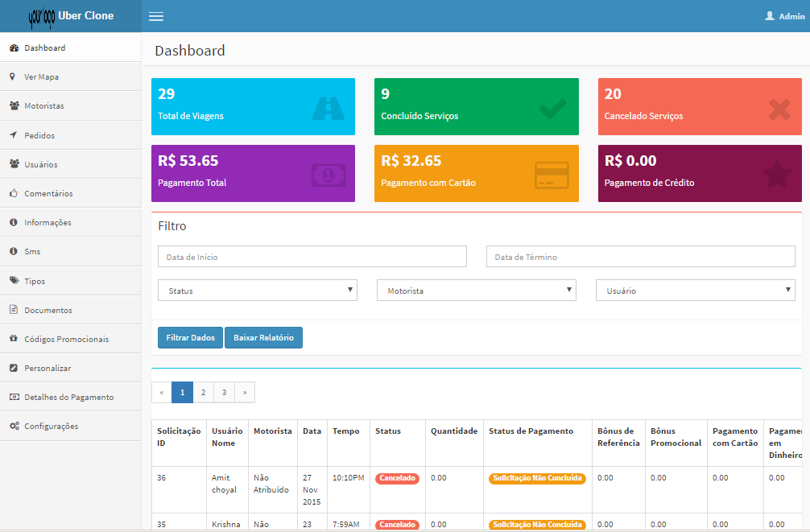Open the Status filter dropdown

tap(258, 291)
